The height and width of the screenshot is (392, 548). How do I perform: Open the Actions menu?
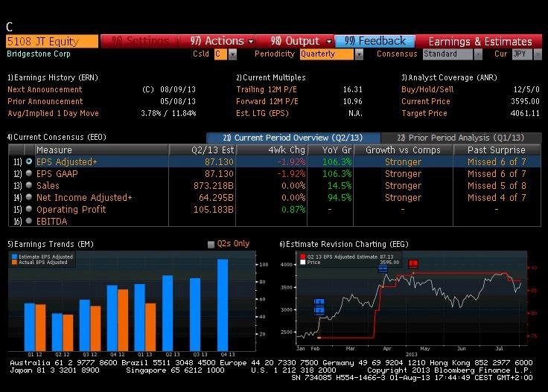point(222,41)
